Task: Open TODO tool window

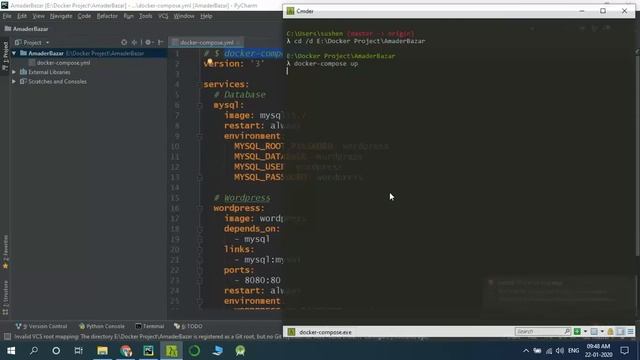Action: pos(188,326)
